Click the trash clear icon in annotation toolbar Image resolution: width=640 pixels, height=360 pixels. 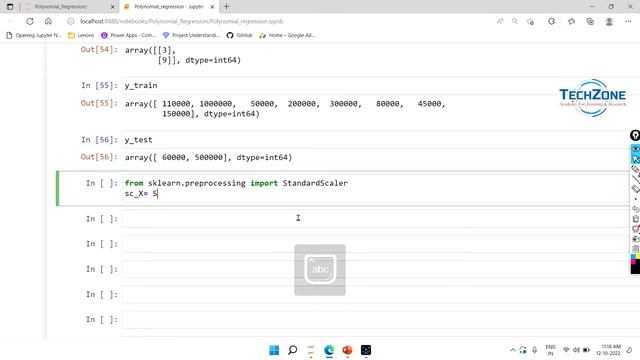point(636,219)
